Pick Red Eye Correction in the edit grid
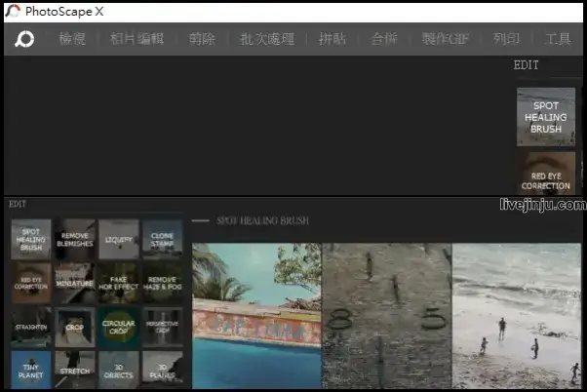 [31, 283]
